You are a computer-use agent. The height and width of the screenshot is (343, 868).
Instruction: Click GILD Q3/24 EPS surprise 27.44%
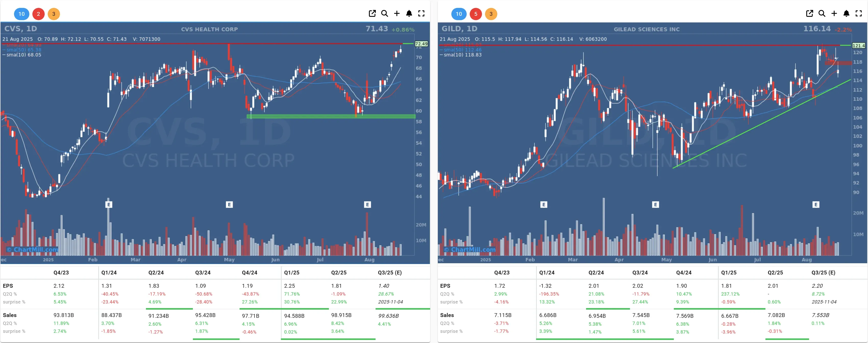click(641, 302)
